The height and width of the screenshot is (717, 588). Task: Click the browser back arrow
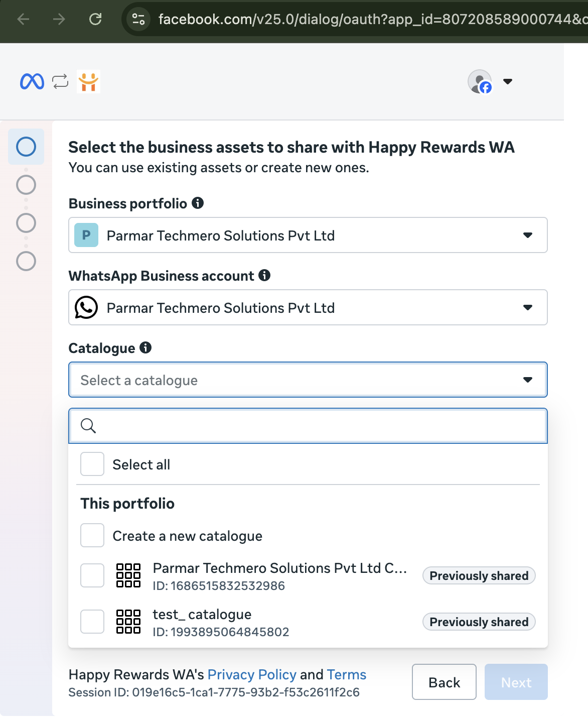(x=23, y=19)
